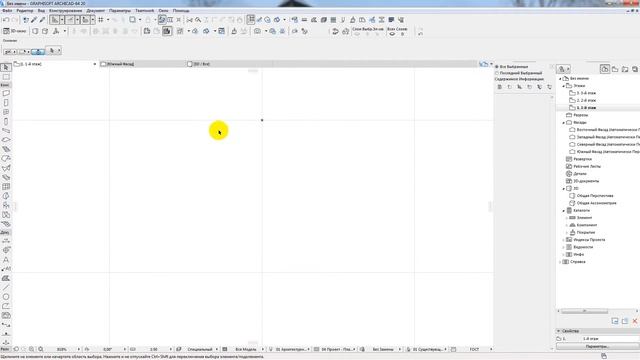
Task: Toggle grid snap icon in toolbar
Action: [100, 20]
